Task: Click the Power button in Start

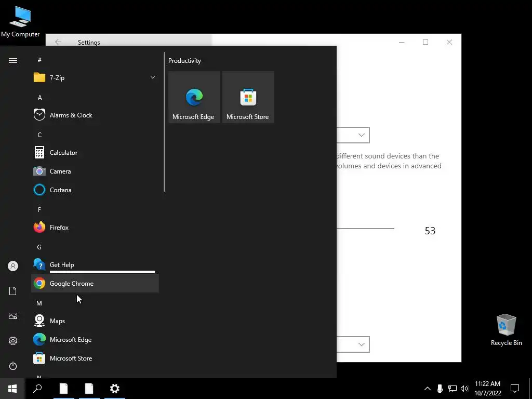Action: pyautogui.click(x=13, y=366)
